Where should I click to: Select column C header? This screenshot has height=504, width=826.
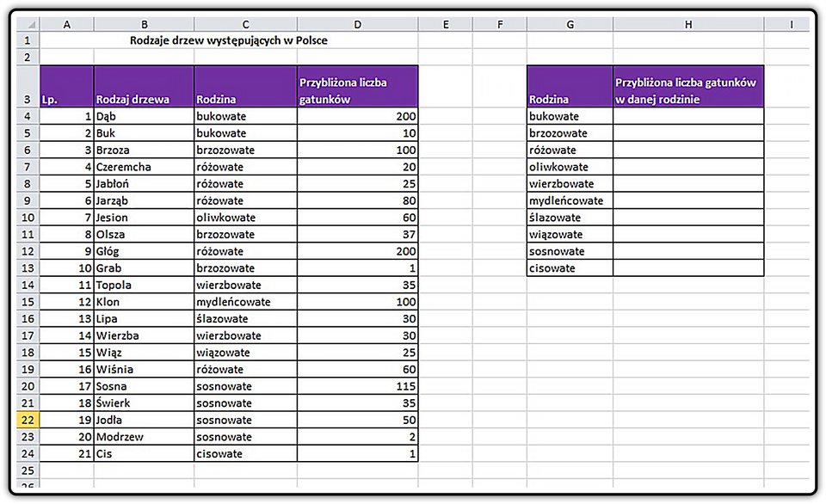(x=245, y=24)
